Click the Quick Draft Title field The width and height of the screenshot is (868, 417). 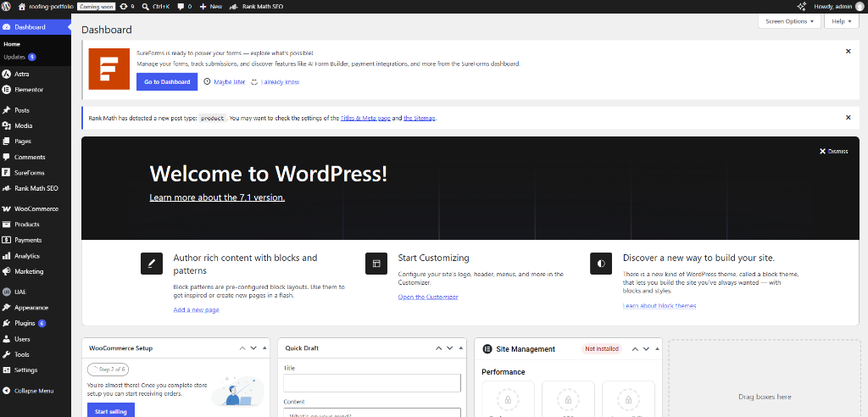click(x=372, y=383)
